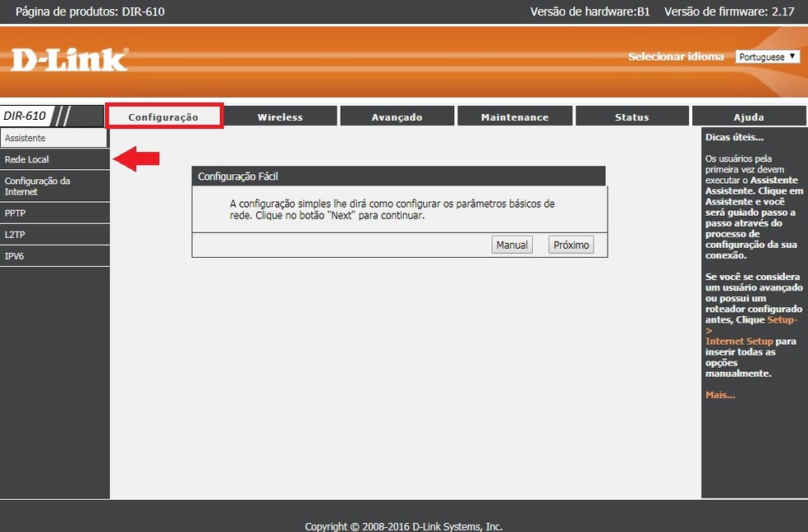Follow the Mais... link in tips
This screenshot has height=532, width=808.
click(x=720, y=395)
